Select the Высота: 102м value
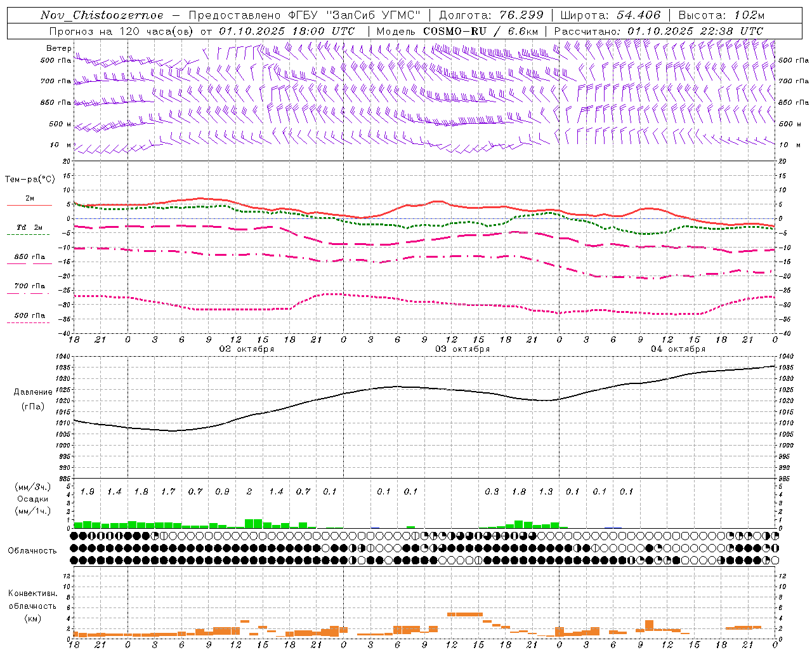This screenshot has width=812, height=650. (x=721, y=15)
